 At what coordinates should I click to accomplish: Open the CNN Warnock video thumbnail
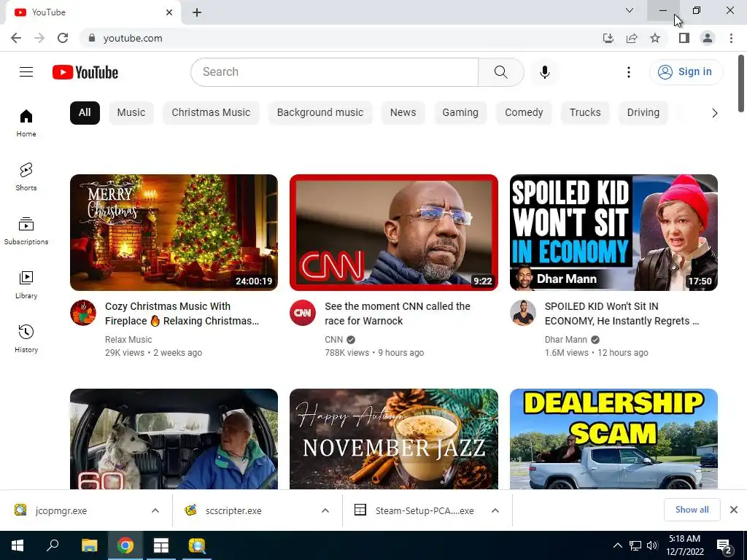[394, 233]
